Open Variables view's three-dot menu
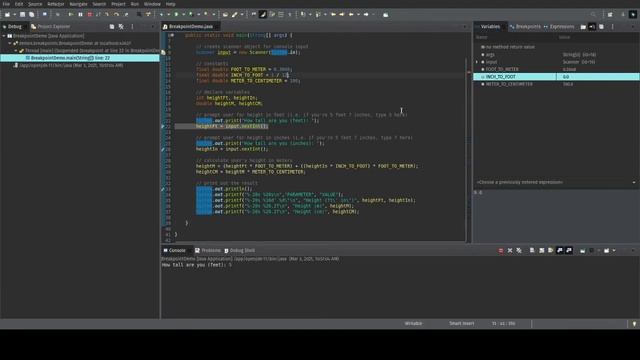This screenshot has height=360, width=640. (612, 27)
